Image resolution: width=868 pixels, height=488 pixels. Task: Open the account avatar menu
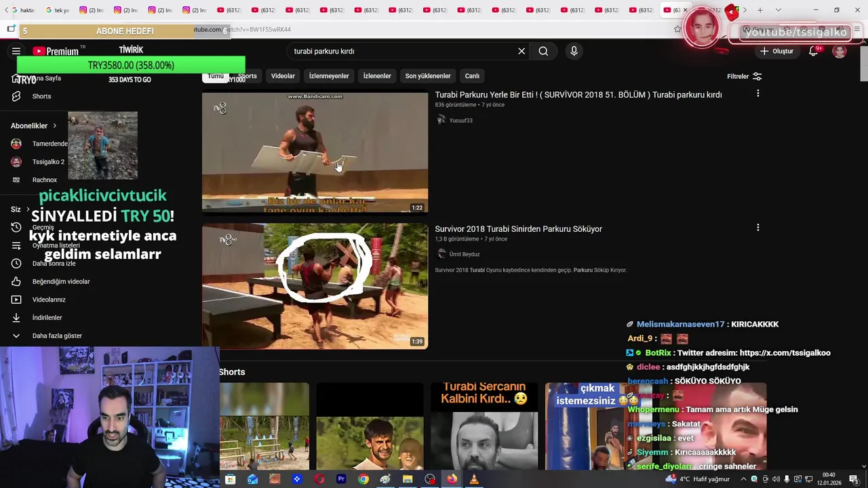tap(840, 51)
